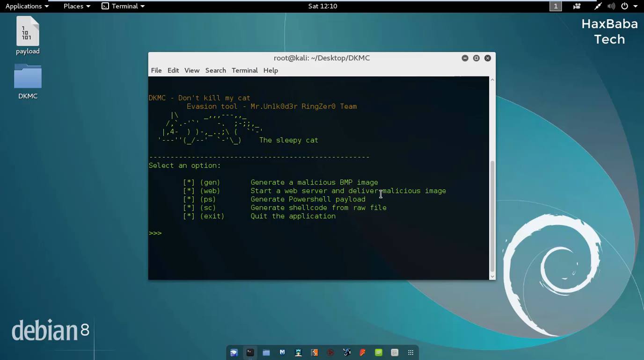The height and width of the screenshot is (360, 644).
Task: Click the workspace 1 indicator
Action: click(556, 6)
